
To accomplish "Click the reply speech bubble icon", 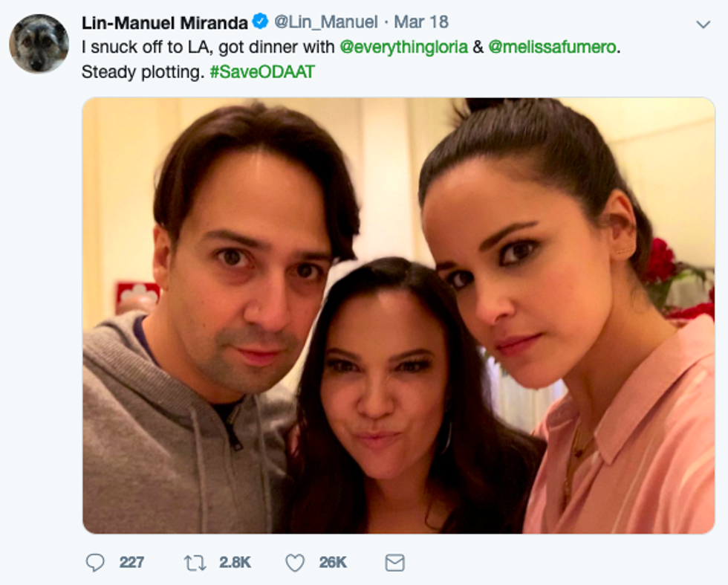I will pos(95,563).
